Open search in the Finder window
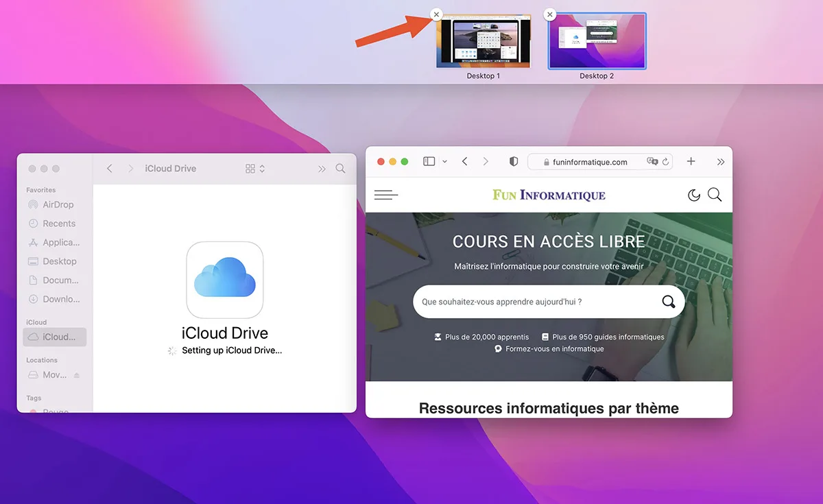This screenshot has width=823, height=504. pos(340,169)
